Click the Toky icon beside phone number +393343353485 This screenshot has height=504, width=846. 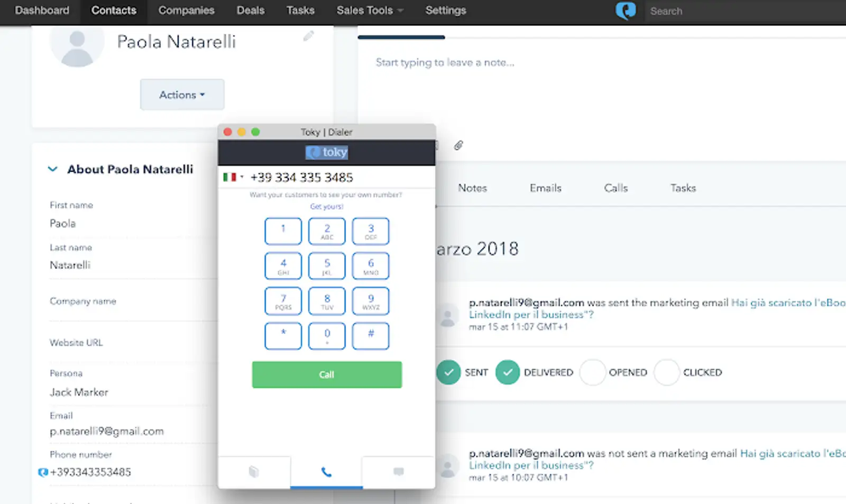click(43, 472)
